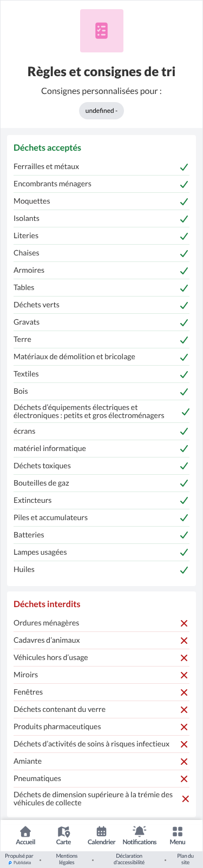Click the green checkmark beside Ferrailles et métaux

(x=184, y=167)
